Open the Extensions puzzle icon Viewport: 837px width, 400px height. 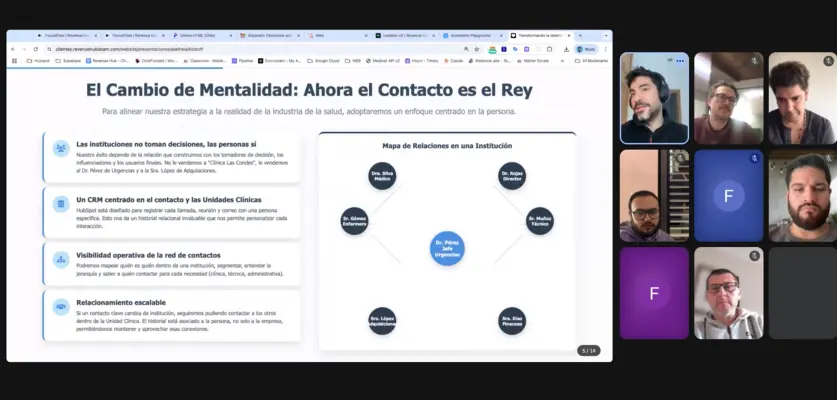pyautogui.click(x=550, y=49)
